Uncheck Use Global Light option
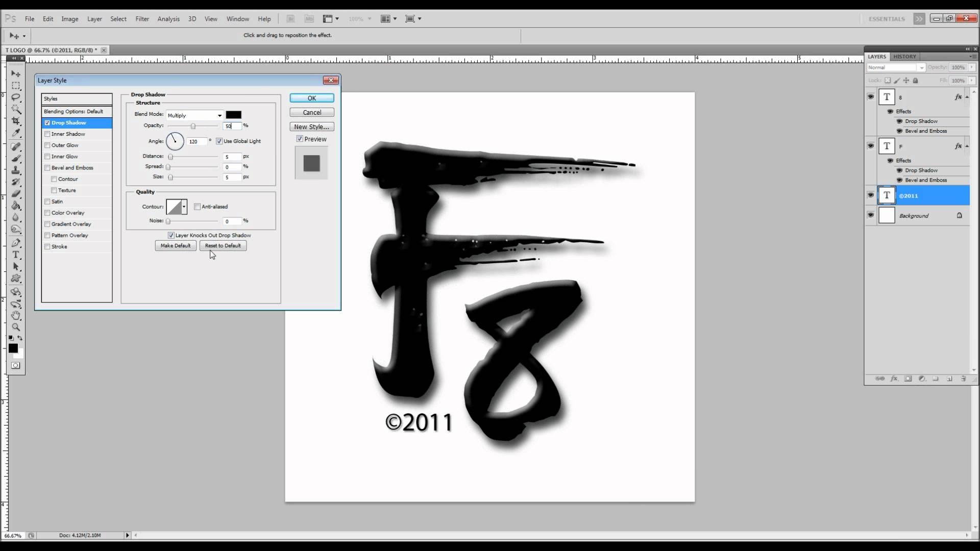This screenshot has height=551, width=980. click(219, 141)
